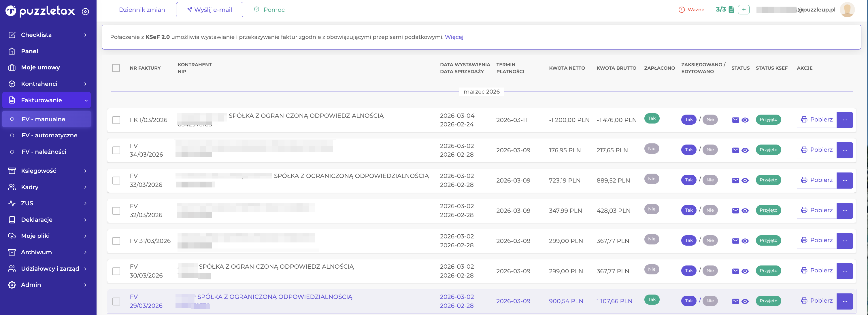Screen dimensions: 868x315
Task: Click the green plus icon in top bar
Action: (x=743, y=10)
